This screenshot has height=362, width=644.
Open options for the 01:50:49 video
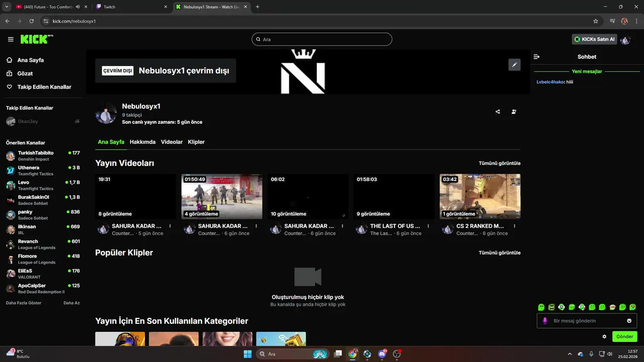point(256,226)
